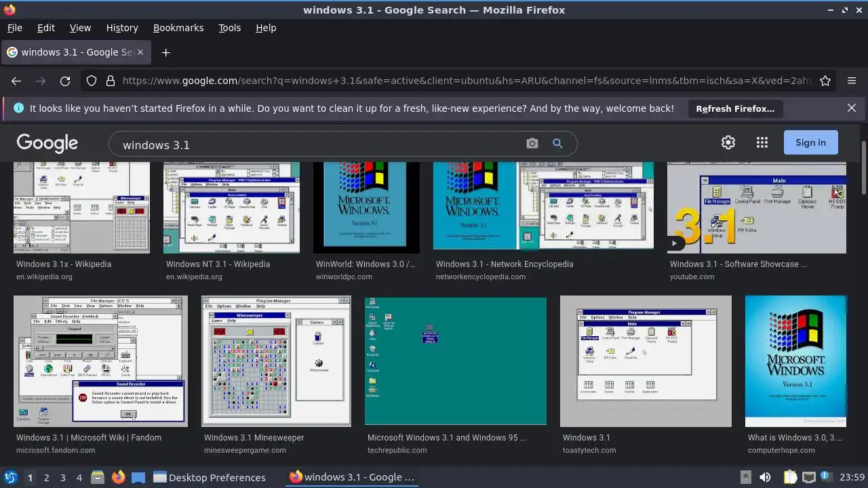Follow the winworldpc.com link

(344, 277)
